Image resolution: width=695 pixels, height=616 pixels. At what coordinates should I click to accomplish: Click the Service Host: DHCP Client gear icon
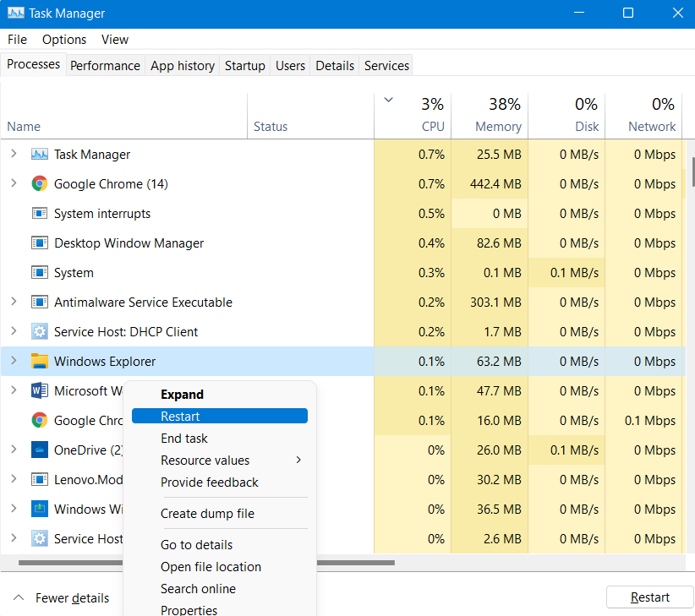tap(39, 332)
